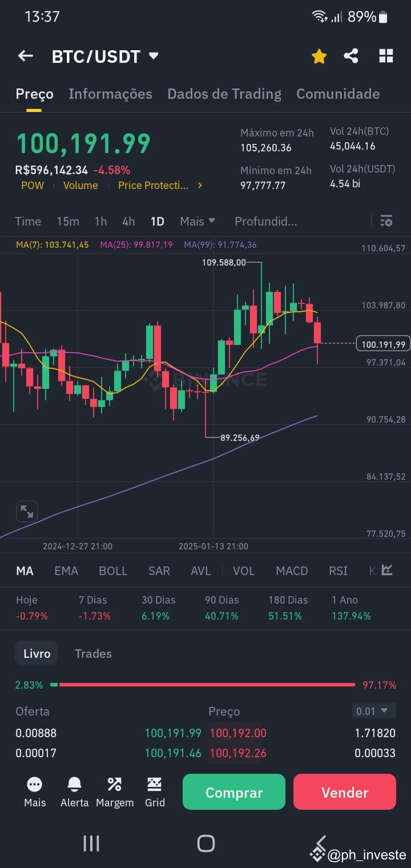Open the 0.01 price precision dropdown
This screenshot has width=411, height=868.
(373, 711)
